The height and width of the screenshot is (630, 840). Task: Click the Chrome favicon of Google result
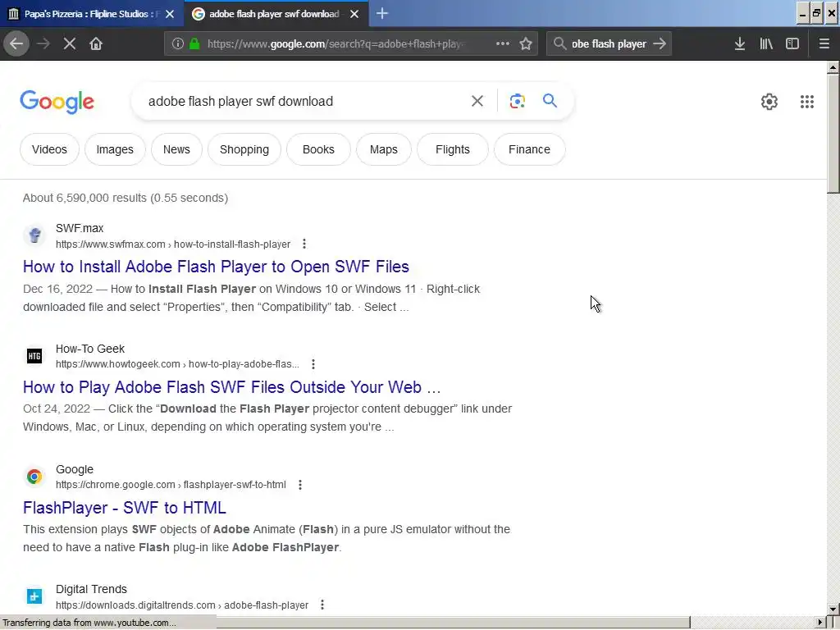click(34, 477)
